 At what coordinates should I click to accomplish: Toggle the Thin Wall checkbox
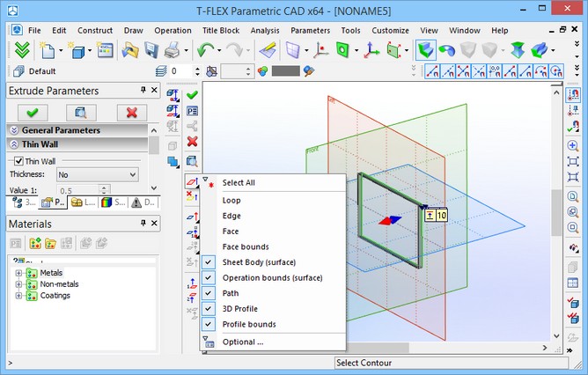tap(18, 161)
